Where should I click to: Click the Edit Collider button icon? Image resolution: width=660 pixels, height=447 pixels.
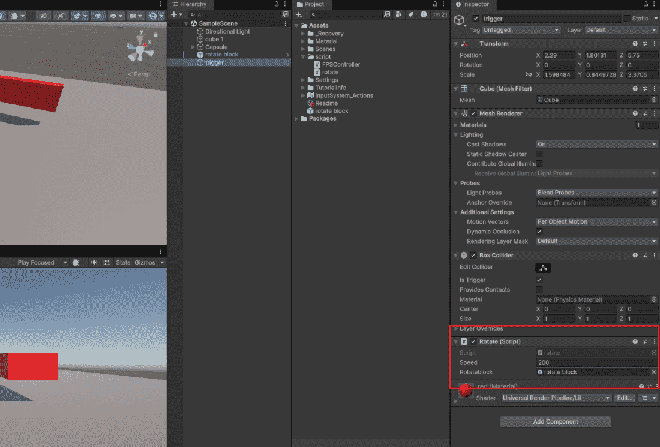point(543,268)
